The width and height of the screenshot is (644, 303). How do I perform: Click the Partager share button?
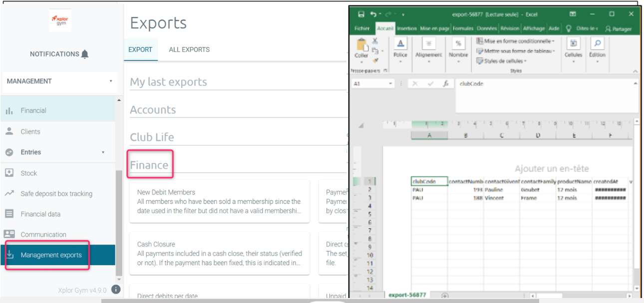(618, 29)
